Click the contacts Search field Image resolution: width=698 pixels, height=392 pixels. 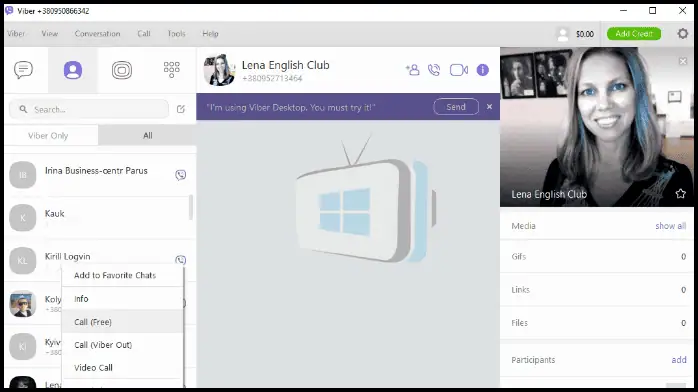tap(89, 109)
